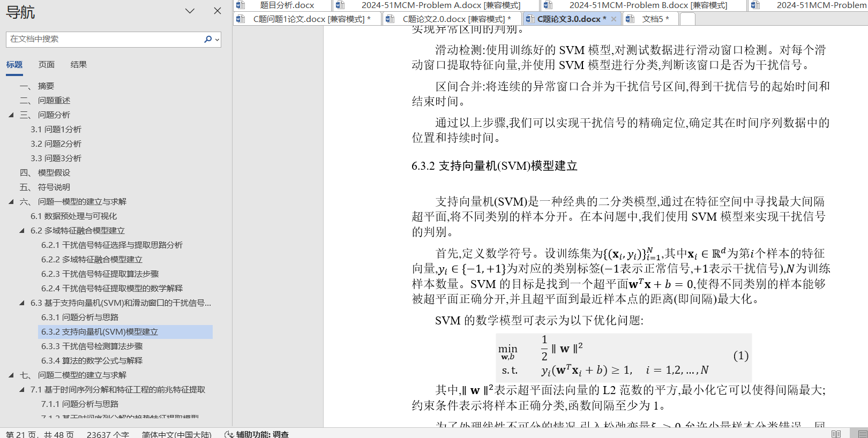868x438 pixels.
Task: Switch to the 页面 navigation tab
Action: click(x=47, y=64)
